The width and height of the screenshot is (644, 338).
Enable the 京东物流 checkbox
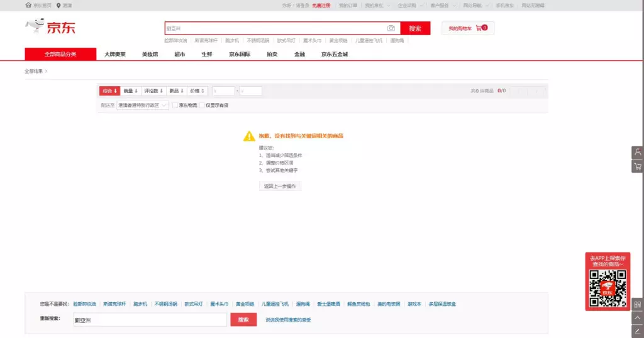click(175, 105)
